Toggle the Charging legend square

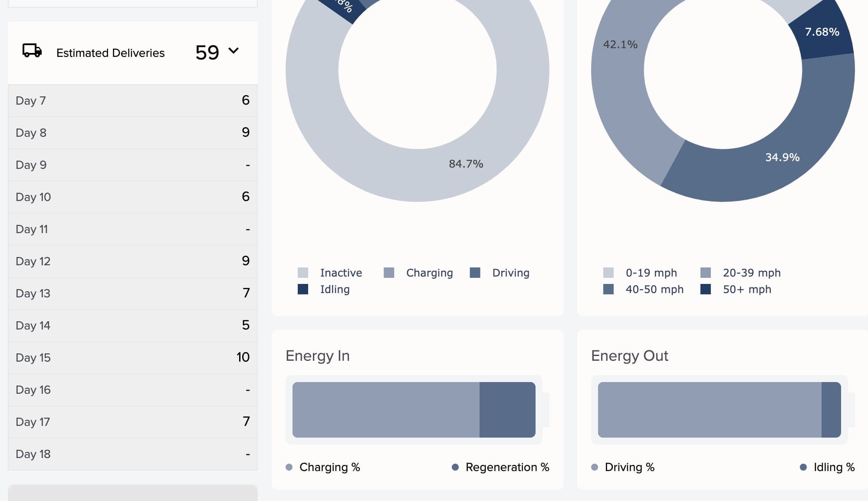(389, 273)
